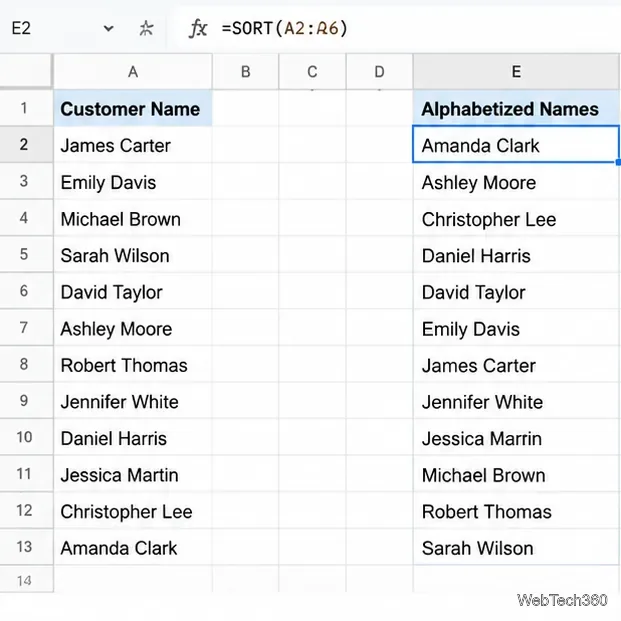621x621 pixels.
Task: Select row 12 header
Action: (x=26, y=511)
